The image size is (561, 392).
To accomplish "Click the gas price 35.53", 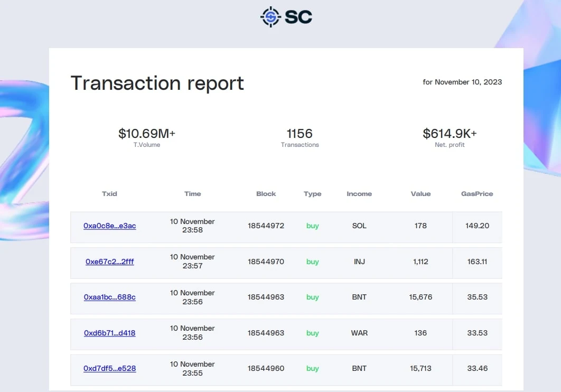I will (478, 297).
